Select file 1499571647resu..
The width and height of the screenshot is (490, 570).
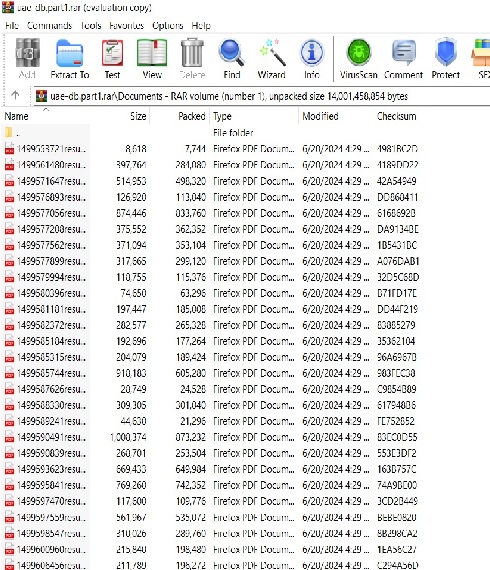pyautogui.click(x=51, y=181)
